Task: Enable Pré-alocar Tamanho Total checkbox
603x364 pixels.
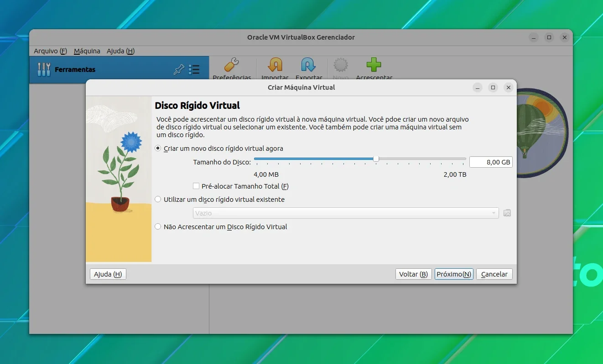Action: click(x=196, y=186)
